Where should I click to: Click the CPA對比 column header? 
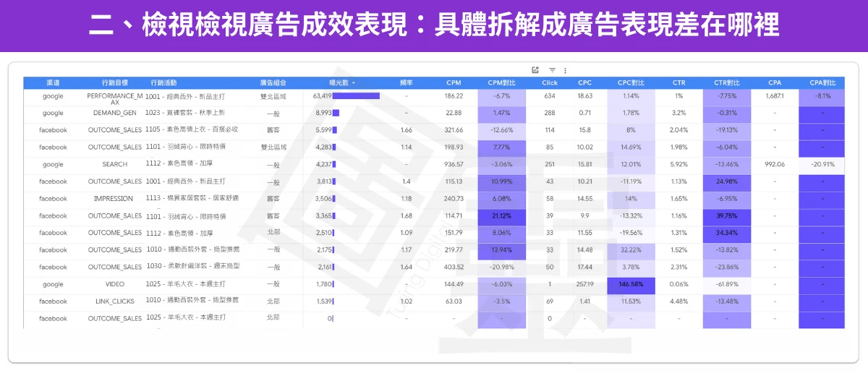click(x=822, y=82)
